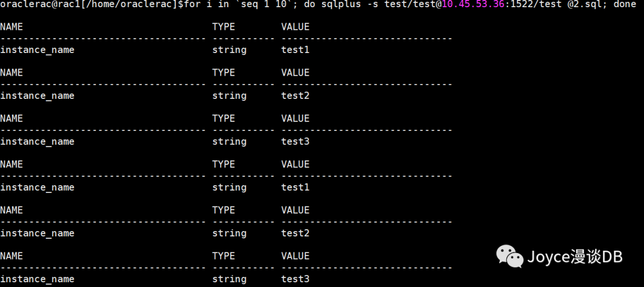
Task: Click the test2 value in the second result block
Action: click(295, 96)
